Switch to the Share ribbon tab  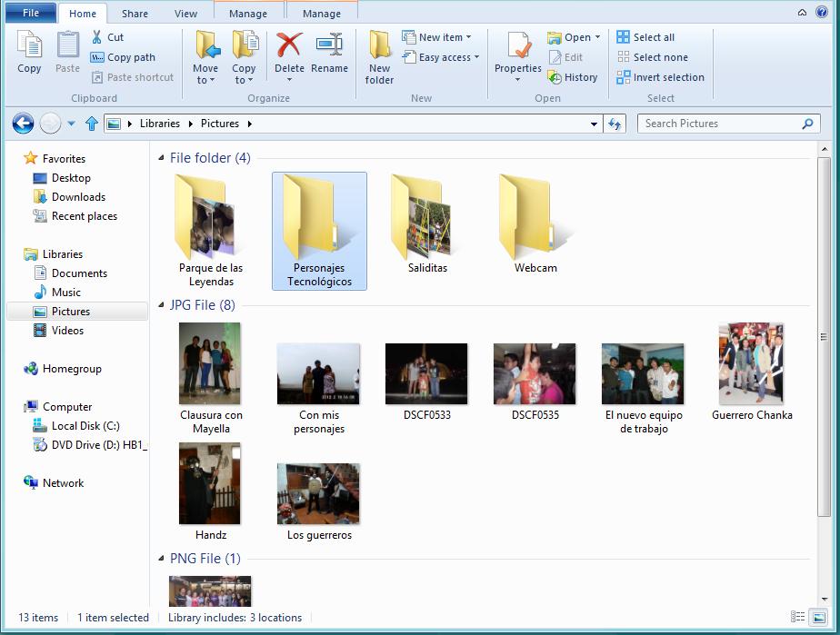coord(135,14)
